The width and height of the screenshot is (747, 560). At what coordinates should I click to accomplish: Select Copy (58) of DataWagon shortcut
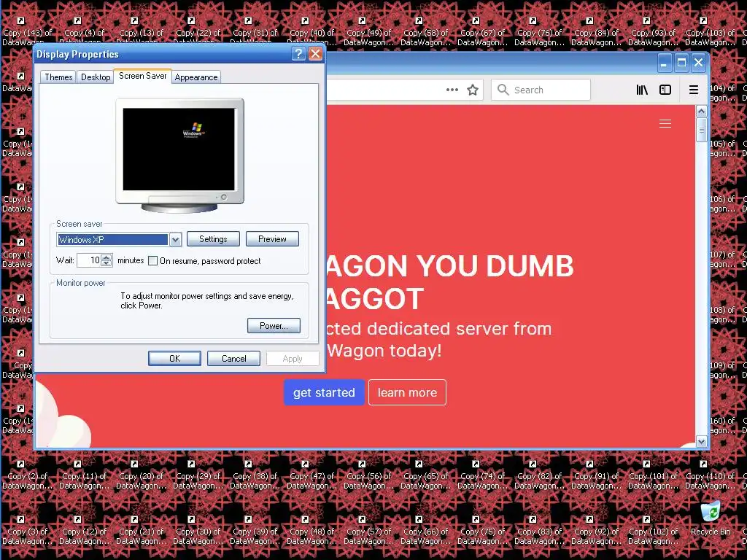click(x=425, y=31)
